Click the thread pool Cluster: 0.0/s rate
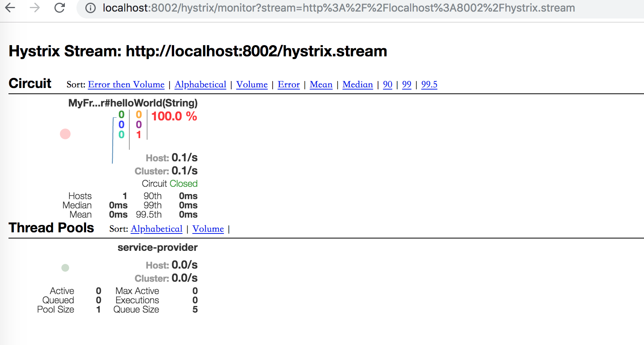 click(166, 278)
